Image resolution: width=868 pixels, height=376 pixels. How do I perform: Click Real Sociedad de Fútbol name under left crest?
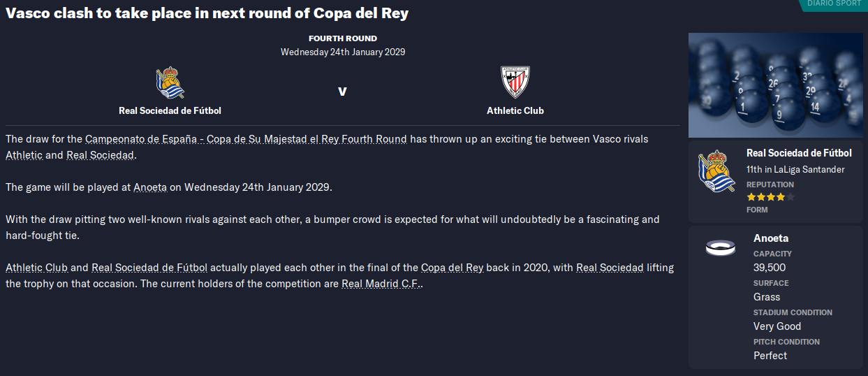pyautogui.click(x=170, y=110)
